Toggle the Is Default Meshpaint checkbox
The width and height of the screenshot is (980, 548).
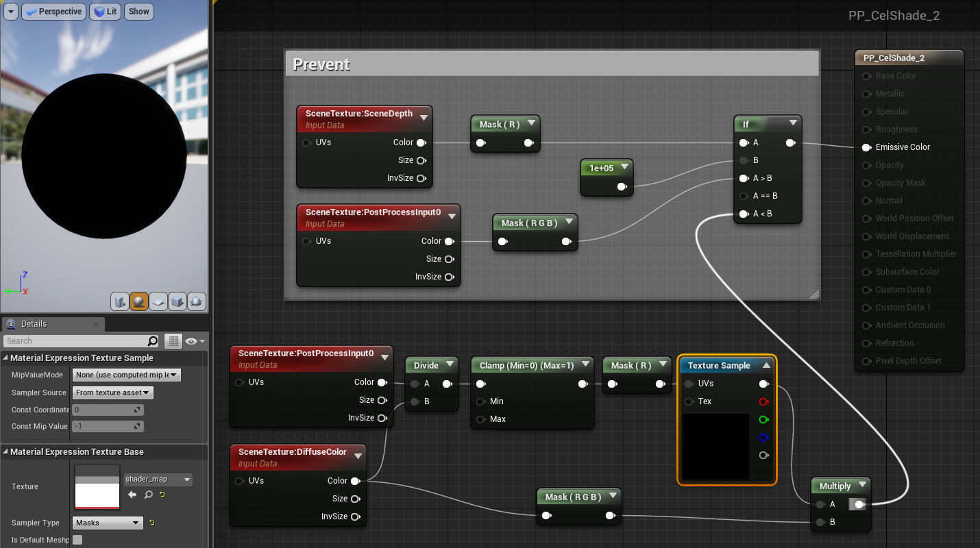77,540
